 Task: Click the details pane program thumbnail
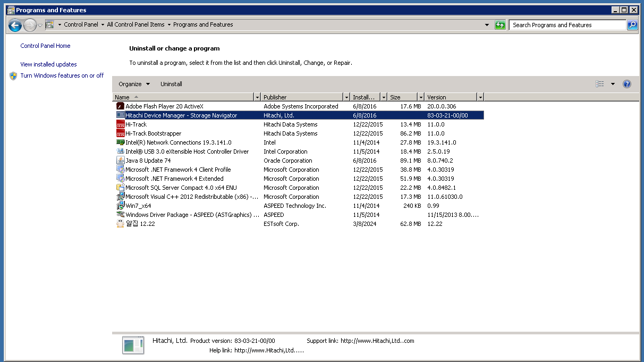[x=133, y=345]
